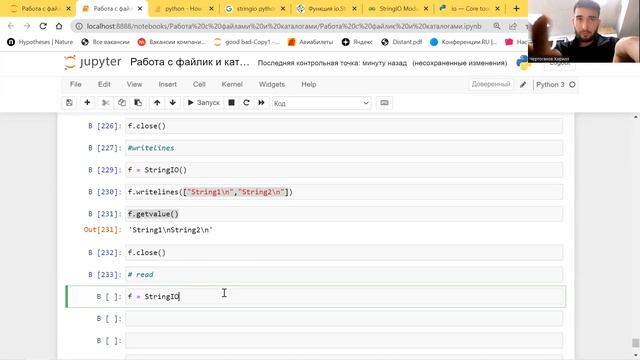Close the python - How tab

(x=211, y=9)
